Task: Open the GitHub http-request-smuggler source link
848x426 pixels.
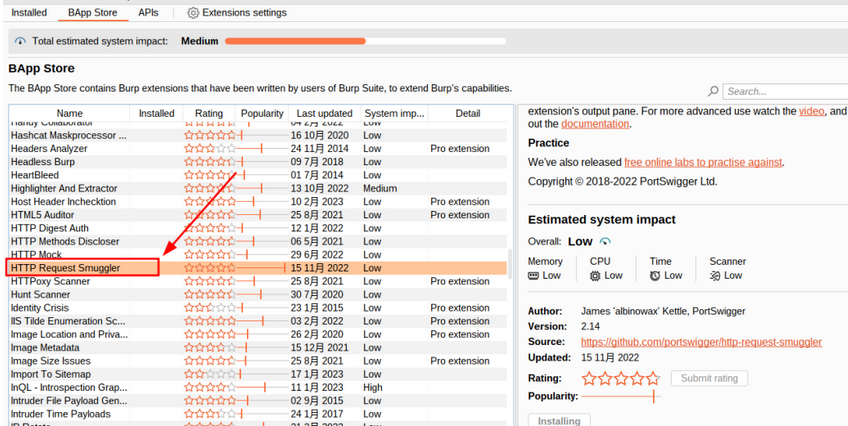Action: [701, 342]
